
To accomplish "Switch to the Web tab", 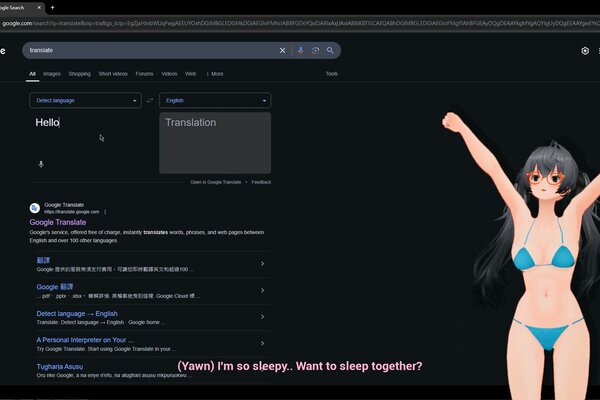I will (191, 74).
